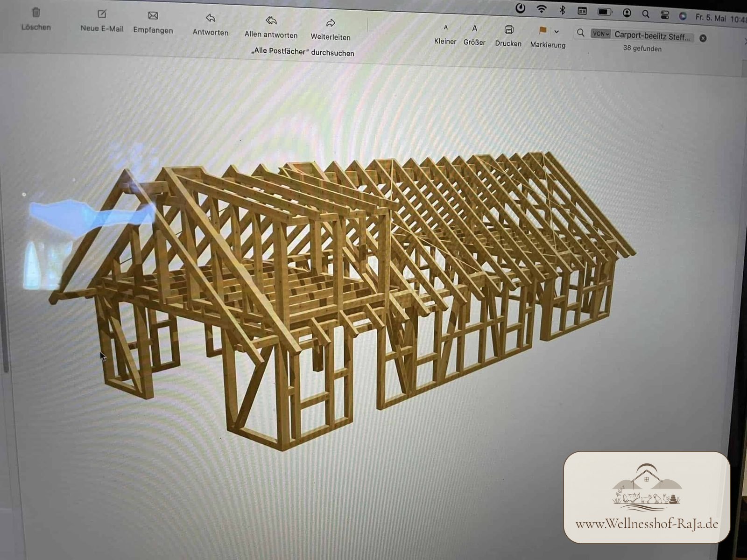The height and width of the screenshot is (560, 747).
Task: Click the "38 gefunden" result count
Action: click(x=642, y=49)
